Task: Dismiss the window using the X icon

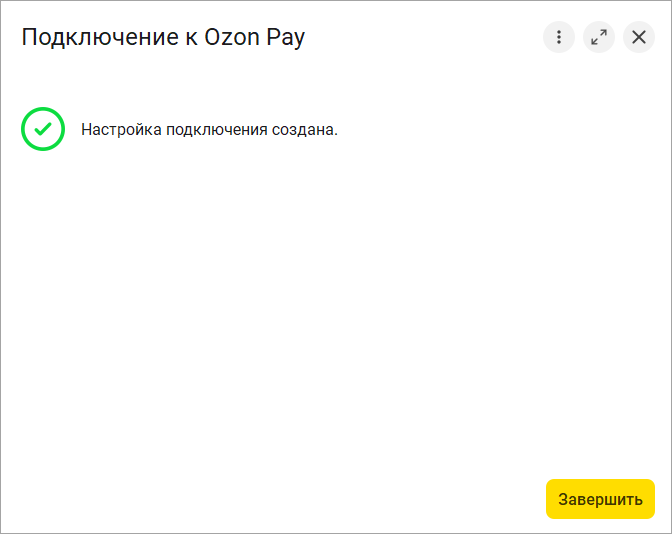Action: click(639, 37)
